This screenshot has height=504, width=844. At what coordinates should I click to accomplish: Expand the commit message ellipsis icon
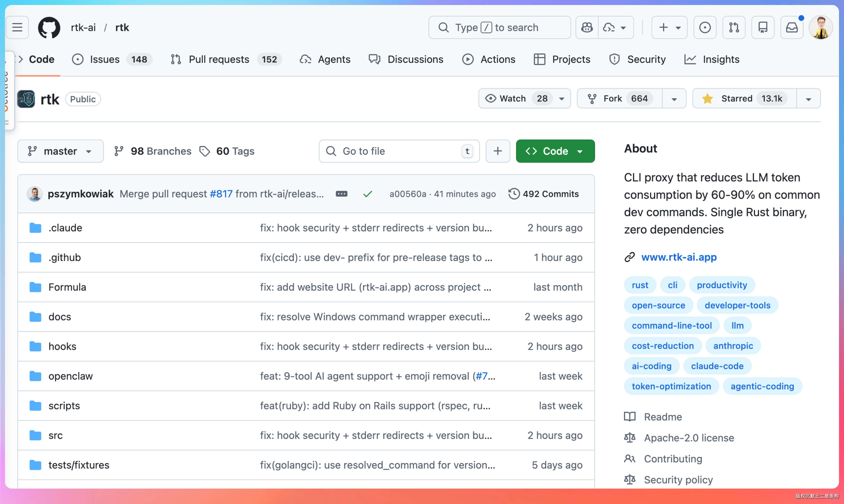(x=341, y=194)
